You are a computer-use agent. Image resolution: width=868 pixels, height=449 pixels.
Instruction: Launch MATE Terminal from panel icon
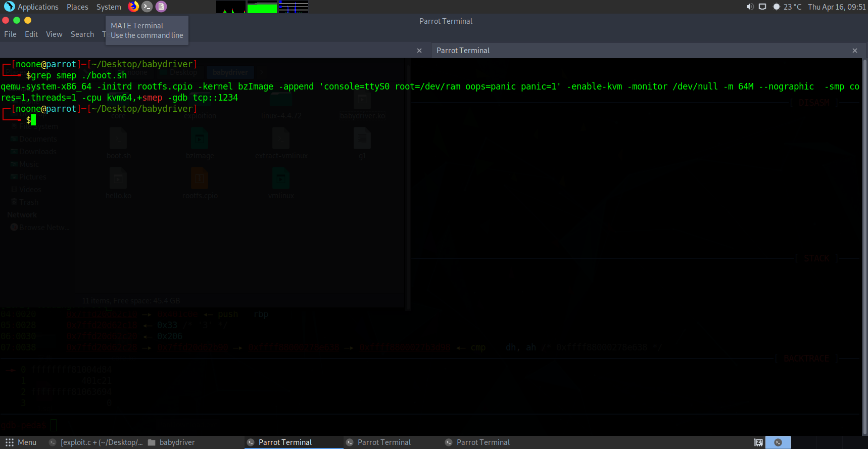tap(147, 7)
